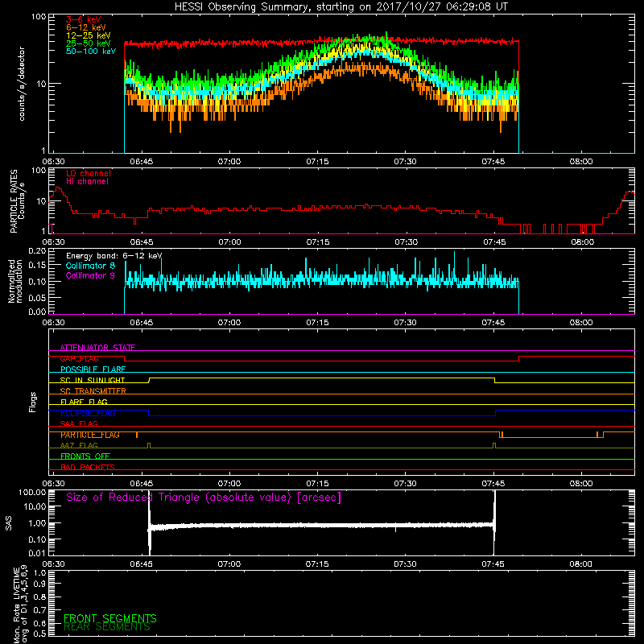Click the 07:15 tick label under count-rate plot
The width and height of the screenshot is (644, 644).
(317, 162)
